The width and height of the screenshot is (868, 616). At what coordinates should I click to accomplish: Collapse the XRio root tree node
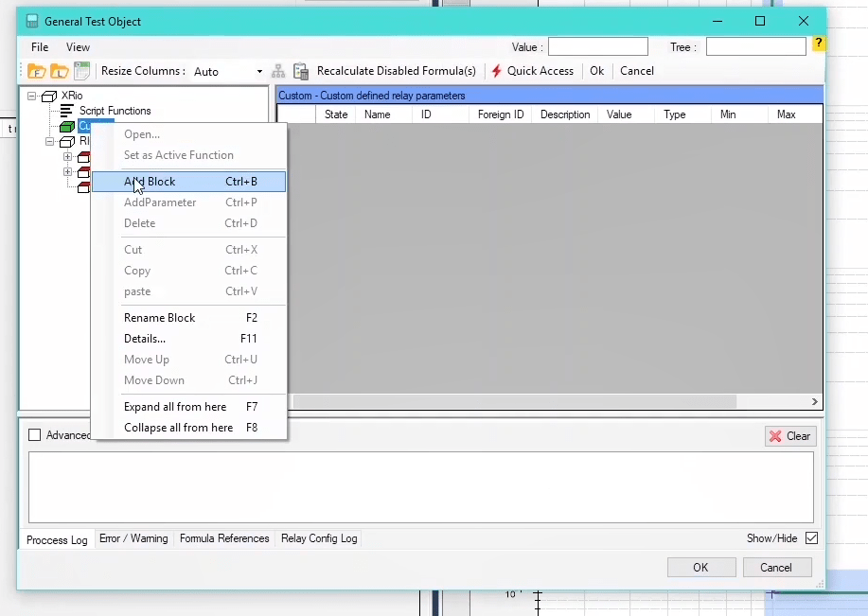[x=32, y=96]
